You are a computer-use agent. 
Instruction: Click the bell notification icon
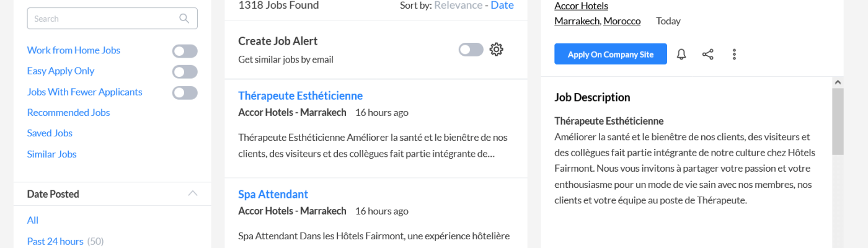pos(681,55)
